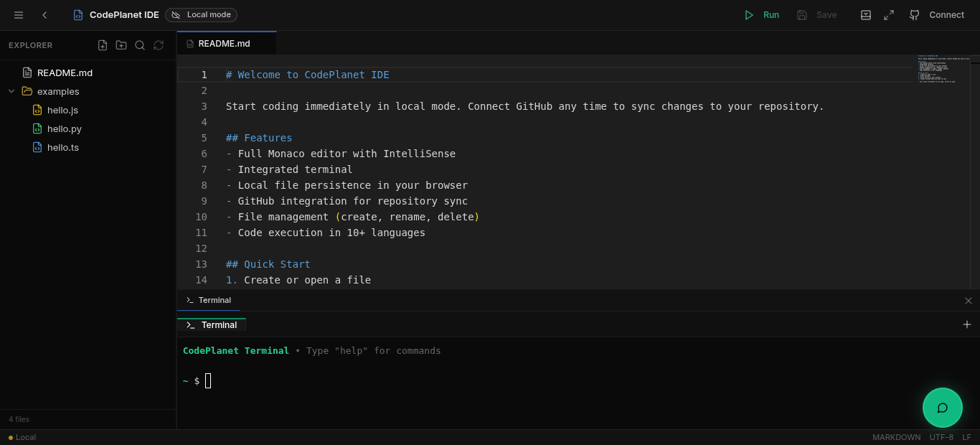Click the 'Integrated terminal' line
The image size is (980, 445).
(289, 169)
